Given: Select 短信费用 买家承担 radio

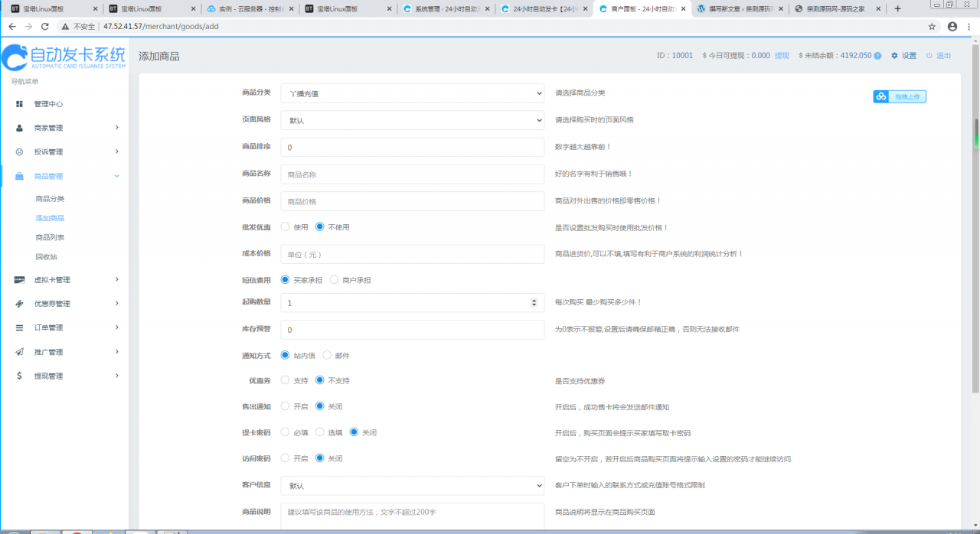Looking at the screenshot, I should (x=286, y=280).
